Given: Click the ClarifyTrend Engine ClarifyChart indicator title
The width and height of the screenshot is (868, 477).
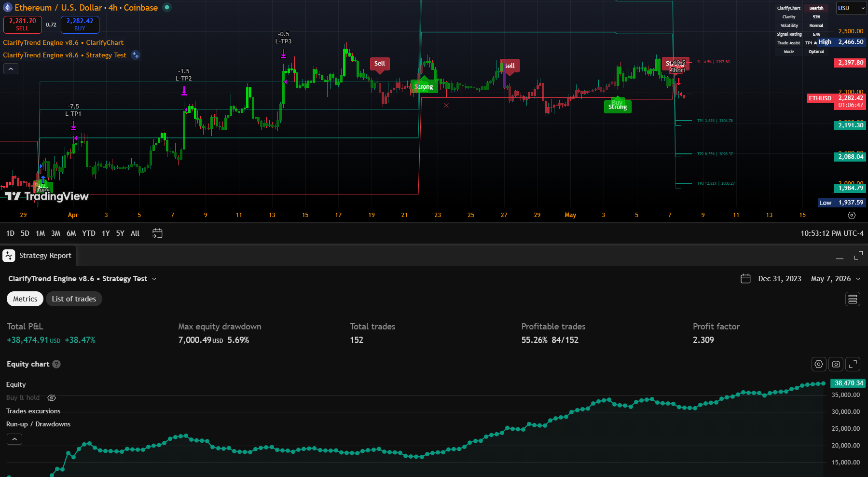Looking at the screenshot, I should 63,42.
